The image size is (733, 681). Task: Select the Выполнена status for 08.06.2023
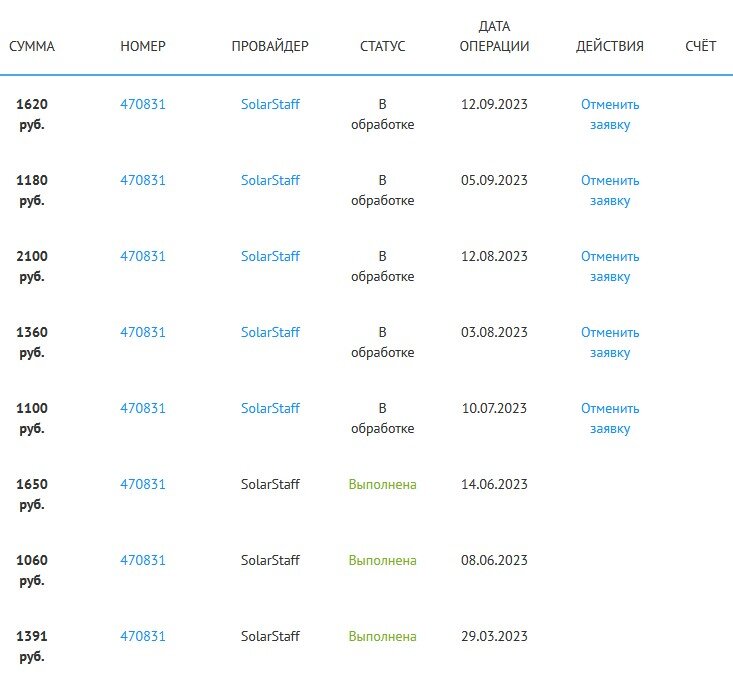point(382,560)
